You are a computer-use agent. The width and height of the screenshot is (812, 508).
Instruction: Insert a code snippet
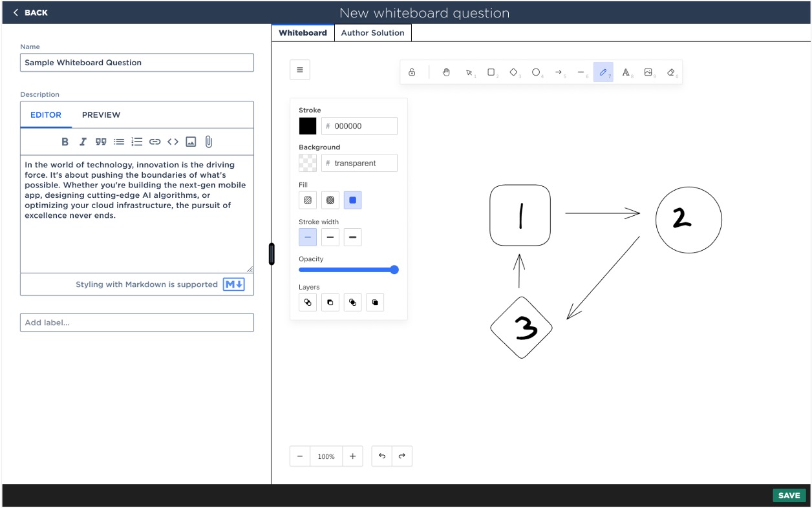click(x=173, y=142)
